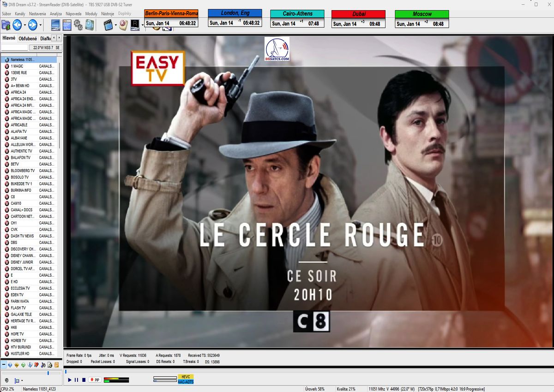Expand dropdown next to forward arrow
The width and height of the screenshot is (554, 392).
pos(41,25)
